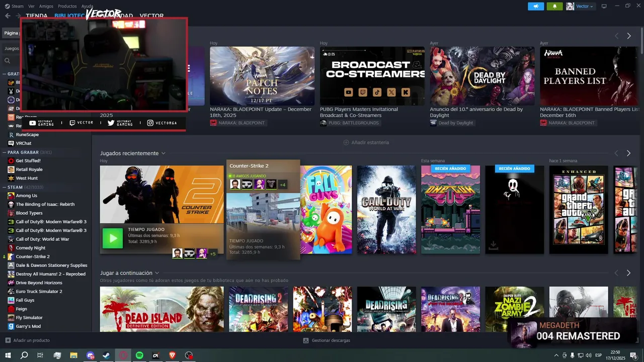Open the Call of Duty World at War cover

pyautogui.click(x=386, y=210)
